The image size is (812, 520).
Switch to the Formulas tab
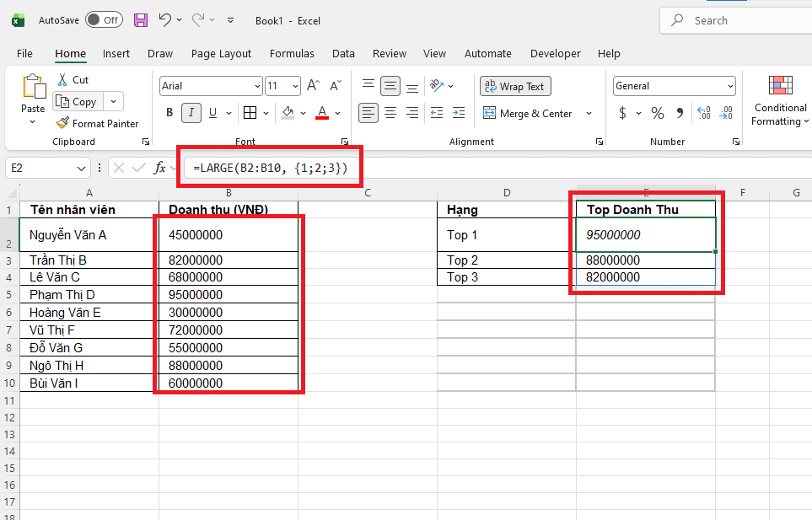[x=292, y=53]
